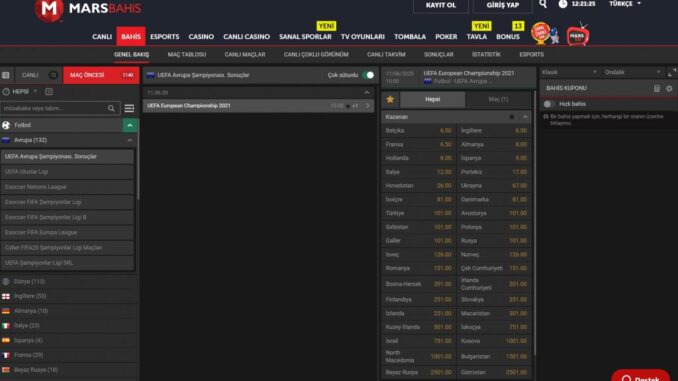Open the Mars TV icon

pos(578,35)
